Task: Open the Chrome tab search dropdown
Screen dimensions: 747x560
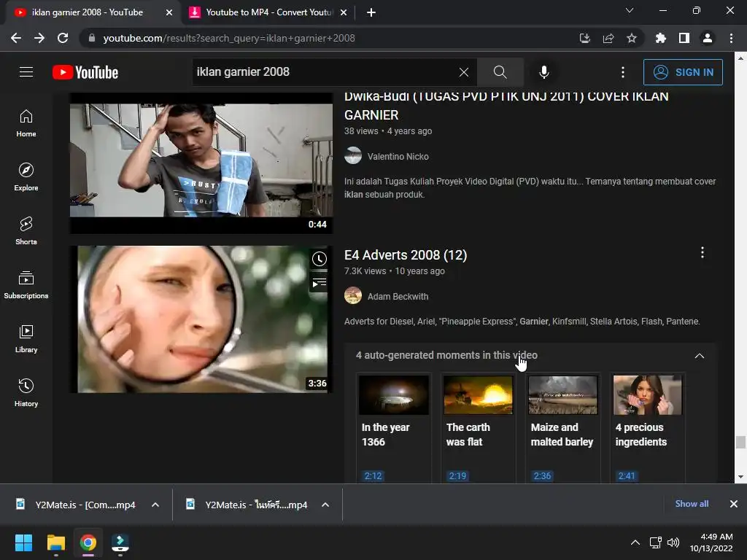Action: 630,10
